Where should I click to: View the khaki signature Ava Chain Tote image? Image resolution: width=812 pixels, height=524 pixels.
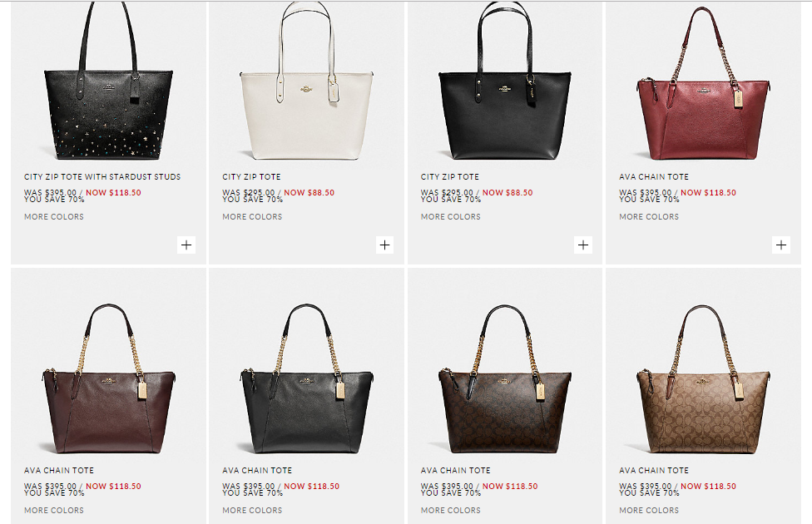point(703,379)
